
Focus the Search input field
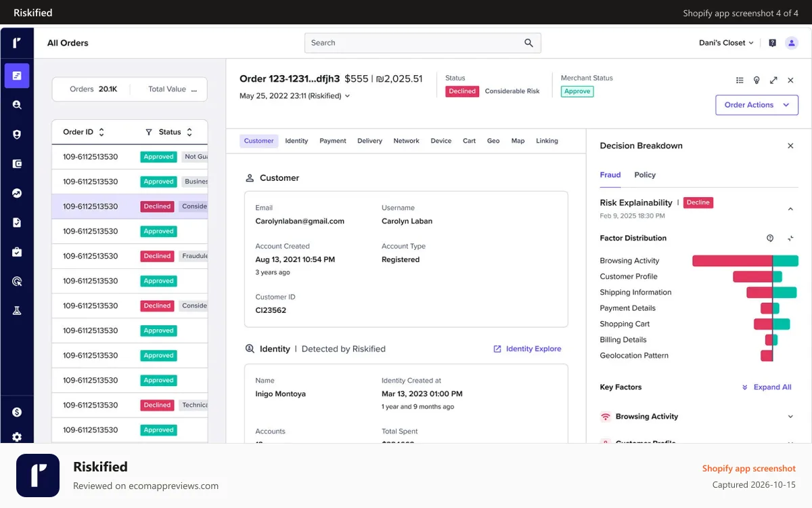[423, 43]
